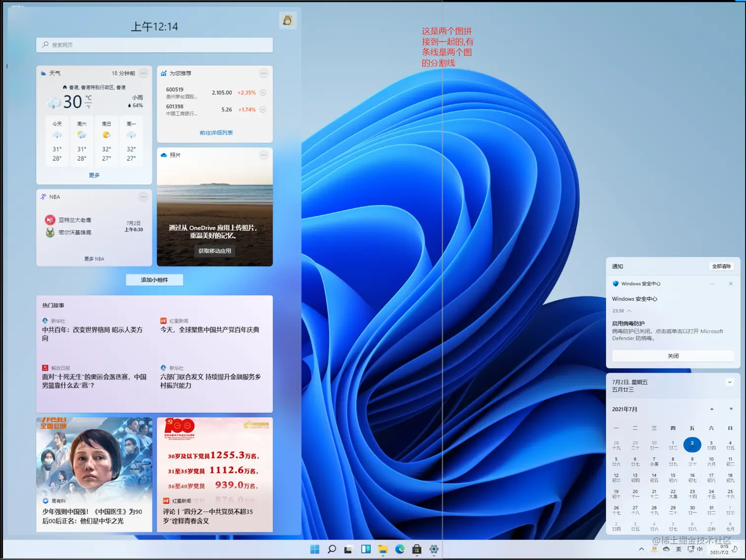The image size is (746, 560).
Task: Select 周一 forecast in Weather widget
Action: (x=131, y=141)
